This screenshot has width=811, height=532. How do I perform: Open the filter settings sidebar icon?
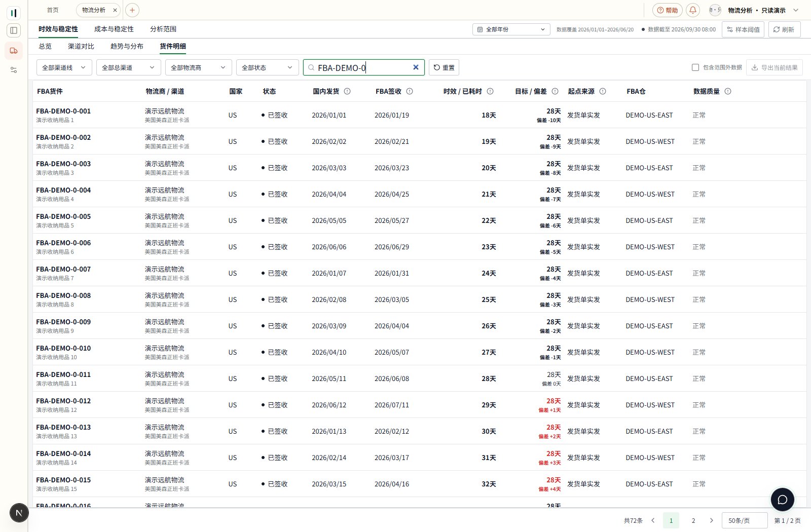14,70
